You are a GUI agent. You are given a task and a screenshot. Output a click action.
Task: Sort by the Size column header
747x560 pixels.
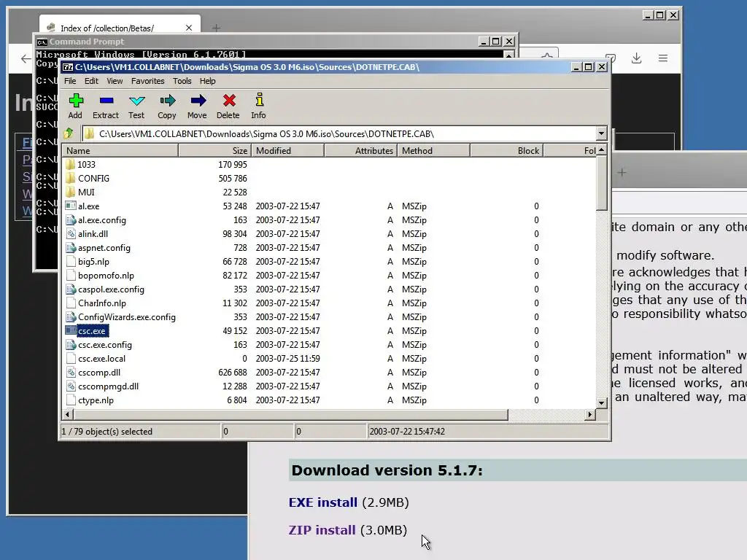215,150
